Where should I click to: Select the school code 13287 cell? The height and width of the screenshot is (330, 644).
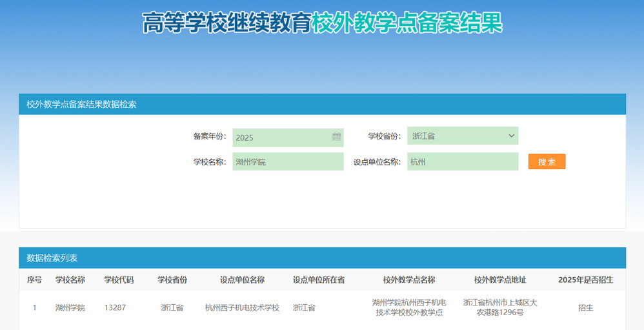click(115, 307)
